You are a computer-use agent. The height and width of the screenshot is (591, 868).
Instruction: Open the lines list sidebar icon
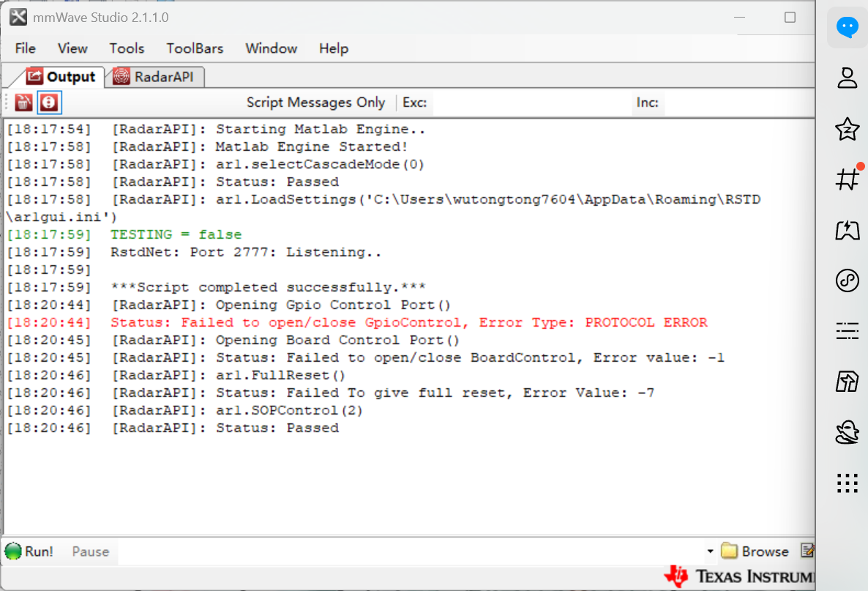847,331
